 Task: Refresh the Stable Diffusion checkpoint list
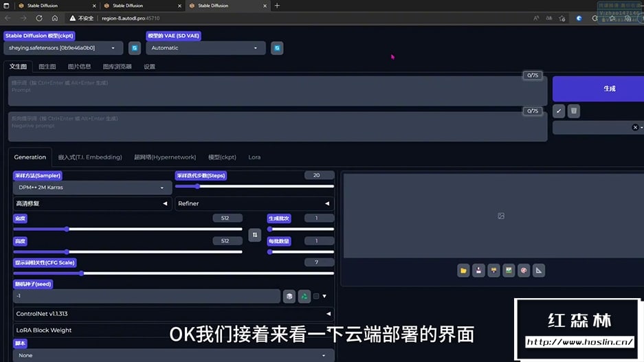coord(134,48)
